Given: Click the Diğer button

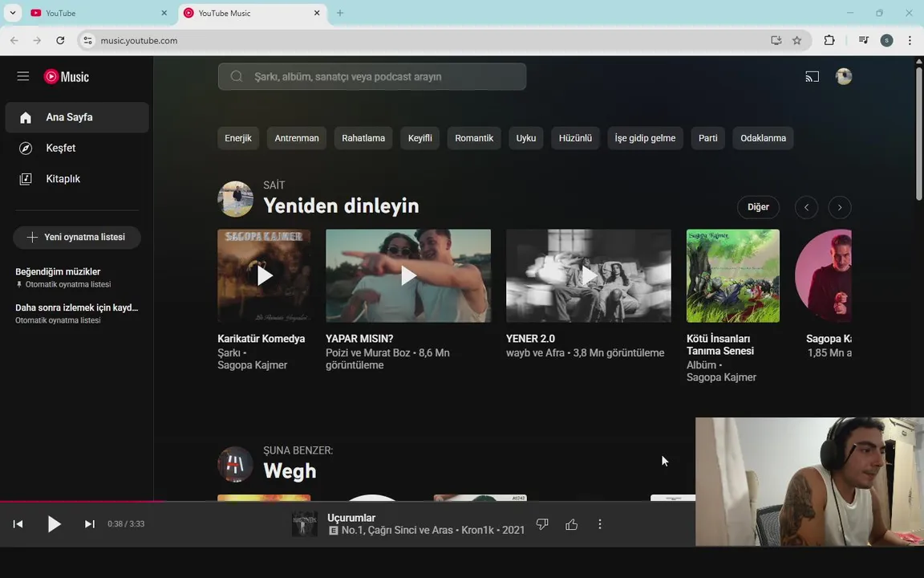Looking at the screenshot, I should (x=758, y=207).
